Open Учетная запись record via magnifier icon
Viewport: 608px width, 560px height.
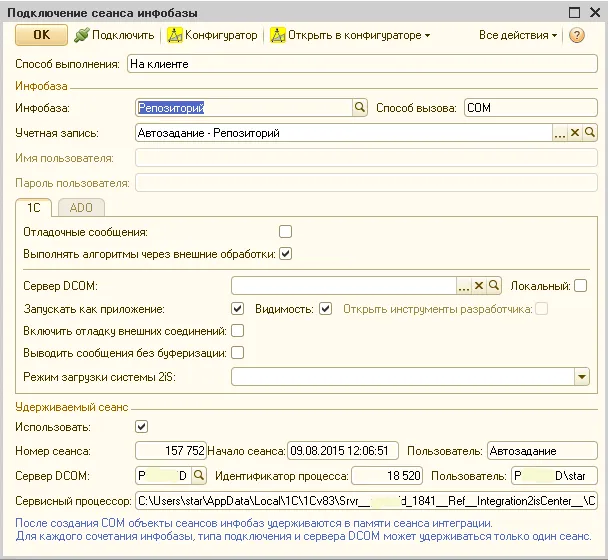coord(590,133)
